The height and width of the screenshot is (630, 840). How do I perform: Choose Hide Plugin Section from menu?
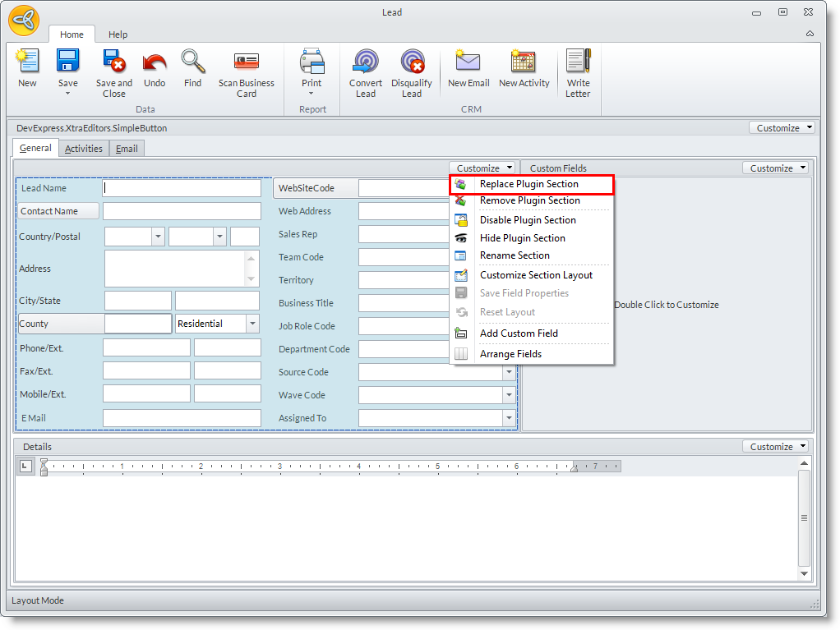[x=522, y=238]
